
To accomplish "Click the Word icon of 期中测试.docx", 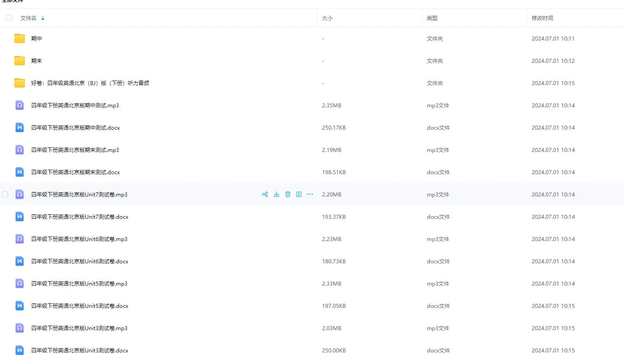I will (x=20, y=127).
